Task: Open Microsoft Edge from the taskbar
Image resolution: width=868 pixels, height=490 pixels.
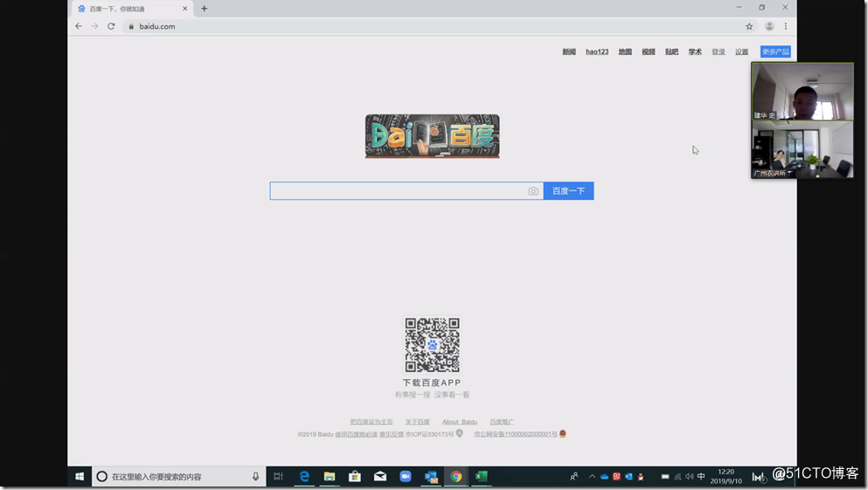Action: [304, 476]
